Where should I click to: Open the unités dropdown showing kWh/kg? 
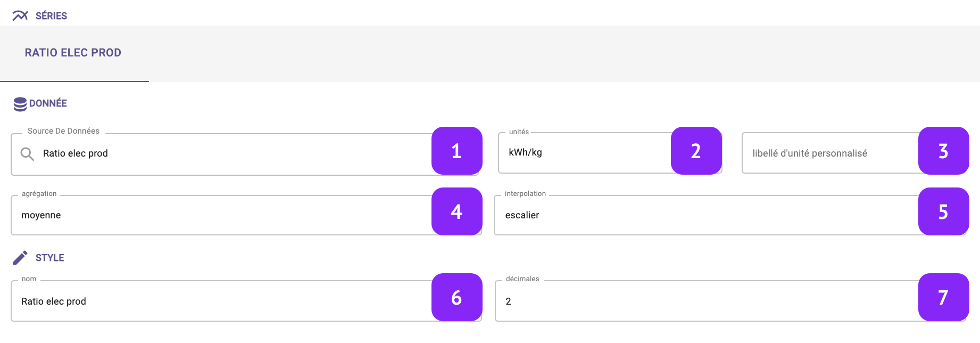point(610,153)
